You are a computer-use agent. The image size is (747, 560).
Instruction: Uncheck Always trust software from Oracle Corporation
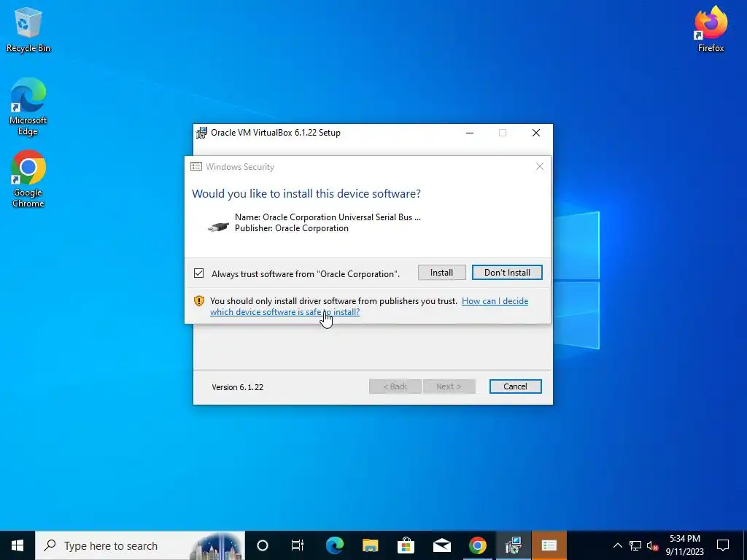[x=198, y=273]
